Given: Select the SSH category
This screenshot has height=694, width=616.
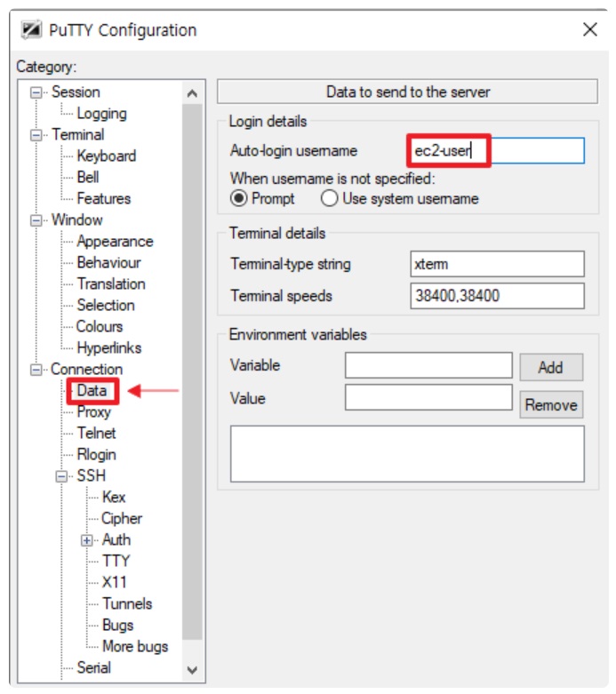Looking at the screenshot, I should [92, 475].
